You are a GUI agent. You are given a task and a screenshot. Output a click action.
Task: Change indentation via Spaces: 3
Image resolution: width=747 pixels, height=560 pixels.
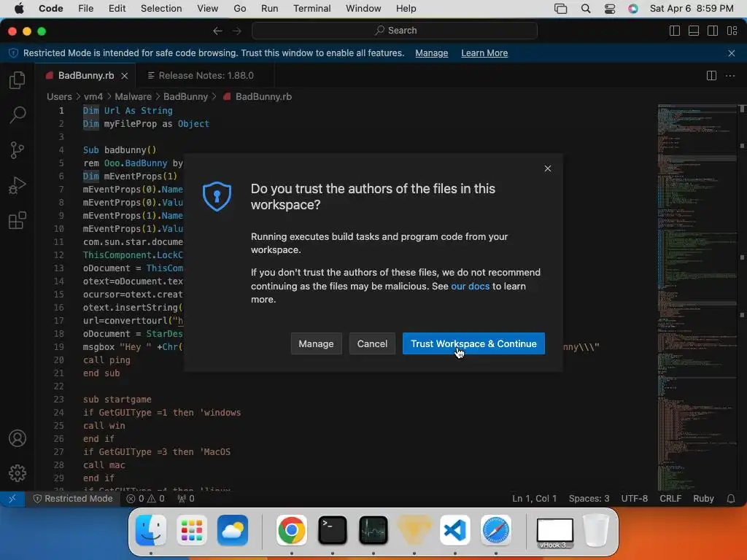589,499
